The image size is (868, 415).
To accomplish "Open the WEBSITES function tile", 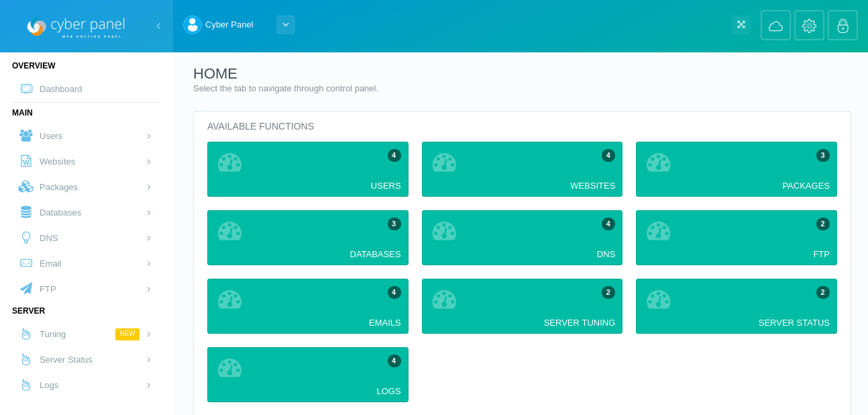I will [522, 169].
